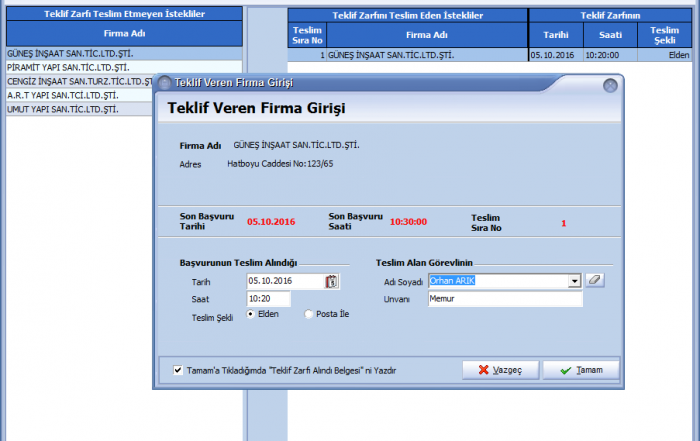Click the eraser icon next to Adı Soyadı
The height and width of the screenshot is (441, 700).
click(596, 281)
